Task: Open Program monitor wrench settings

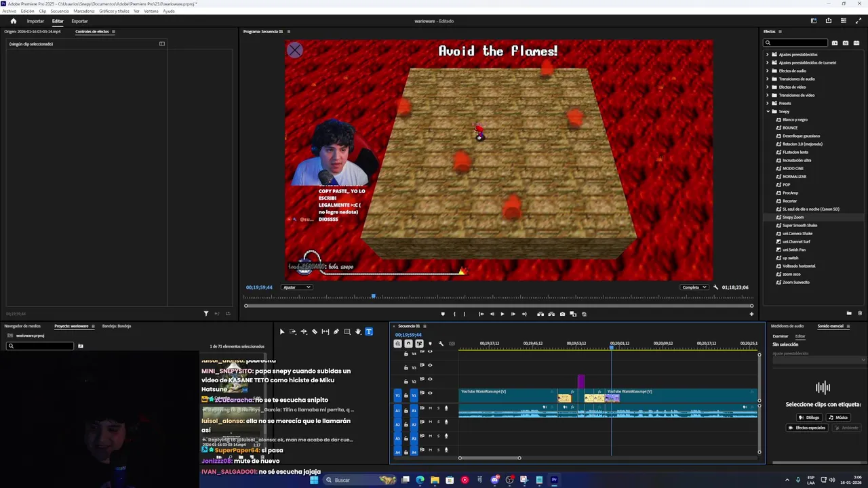Action: 715,287
